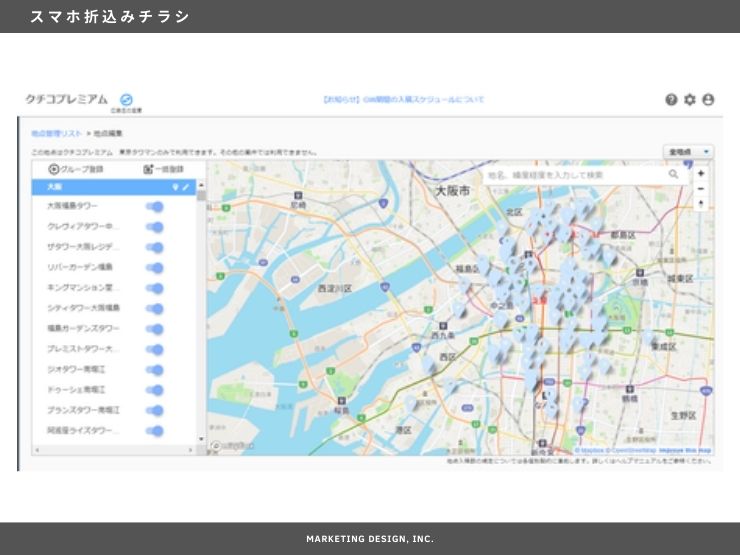Open the Improve this map link

pos(685,450)
